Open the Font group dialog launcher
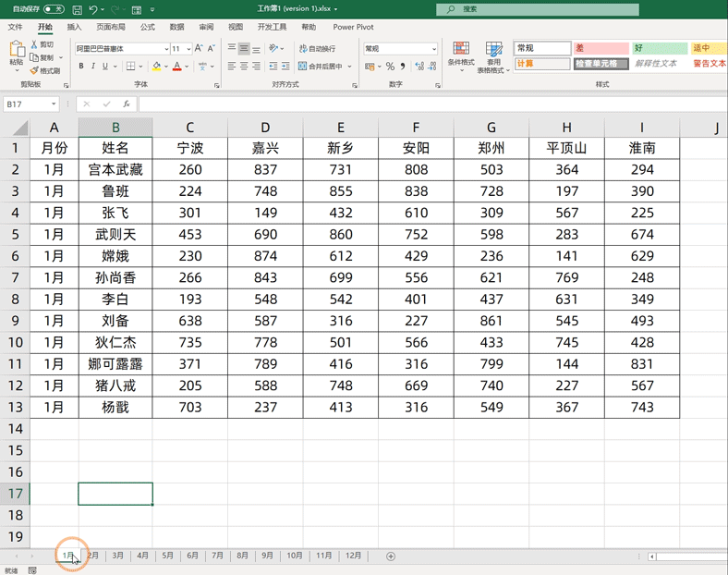 pos(217,85)
